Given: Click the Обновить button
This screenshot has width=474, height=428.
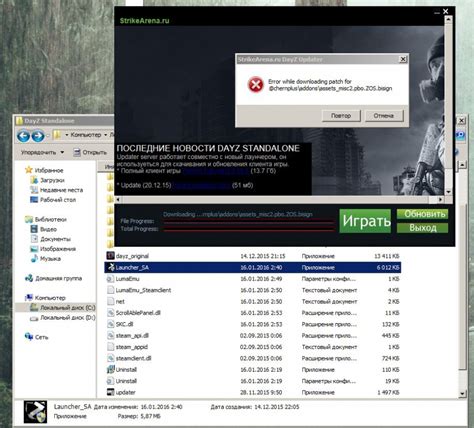Looking at the screenshot, I should click(x=422, y=214).
